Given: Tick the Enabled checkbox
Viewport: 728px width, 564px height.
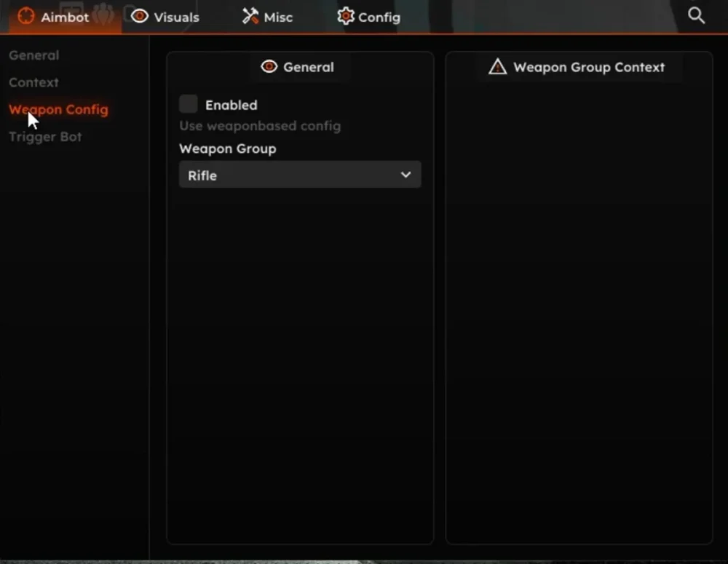Looking at the screenshot, I should tap(189, 104).
